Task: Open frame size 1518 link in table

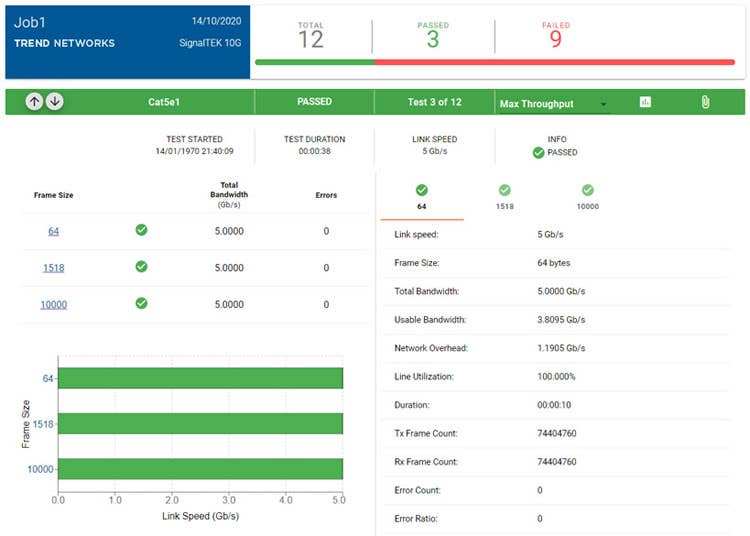Action: pos(54,268)
